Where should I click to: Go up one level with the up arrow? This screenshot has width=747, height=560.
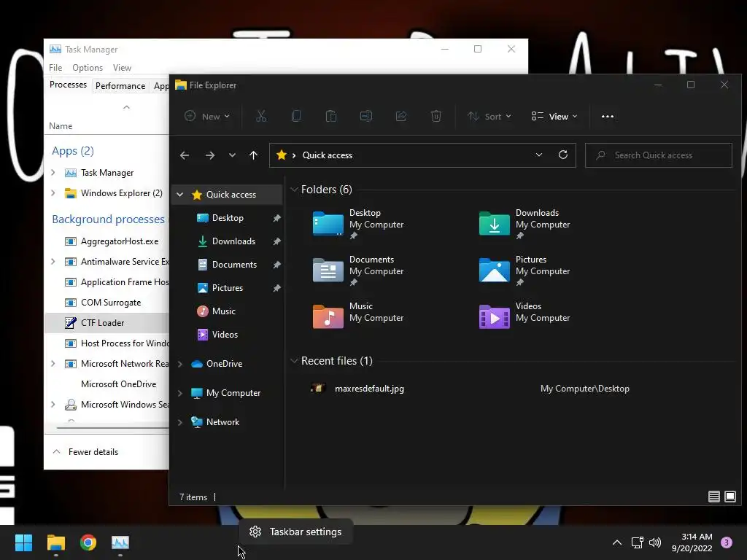click(x=253, y=155)
